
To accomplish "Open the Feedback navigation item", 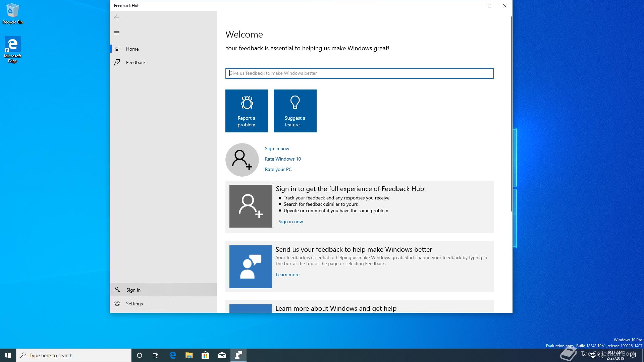I will pyautogui.click(x=164, y=62).
